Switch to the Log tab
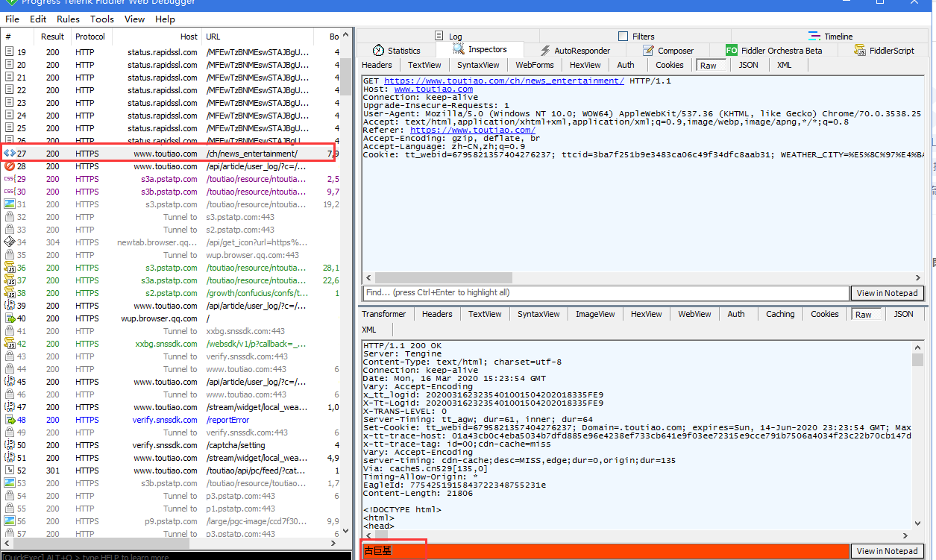This screenshot has height=560, width=936. tap(449, 36)
